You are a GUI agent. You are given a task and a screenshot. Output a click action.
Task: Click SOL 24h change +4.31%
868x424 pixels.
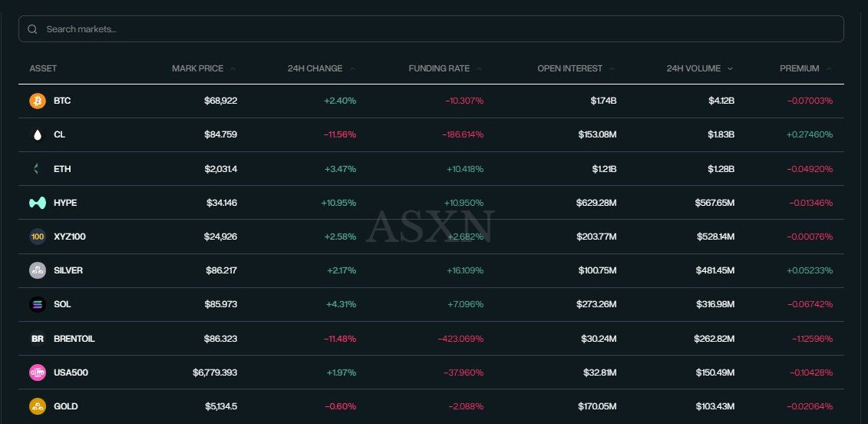pos(341,304)
